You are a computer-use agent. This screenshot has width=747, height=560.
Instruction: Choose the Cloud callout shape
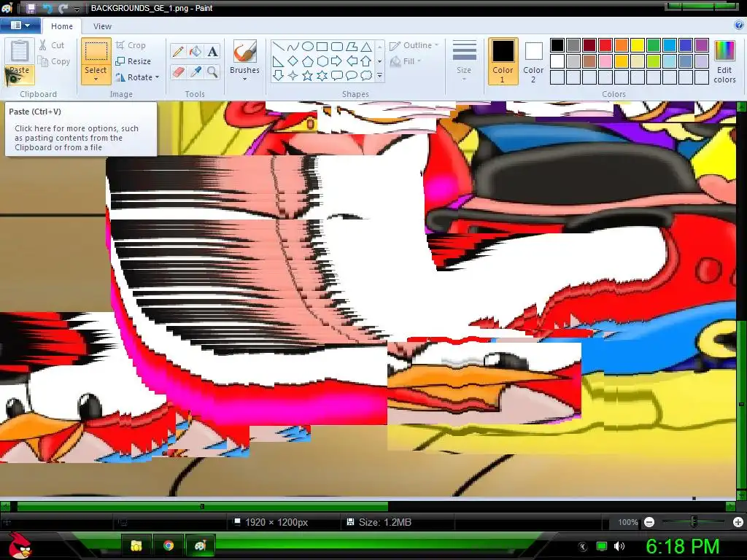click(x=366, y=75)
